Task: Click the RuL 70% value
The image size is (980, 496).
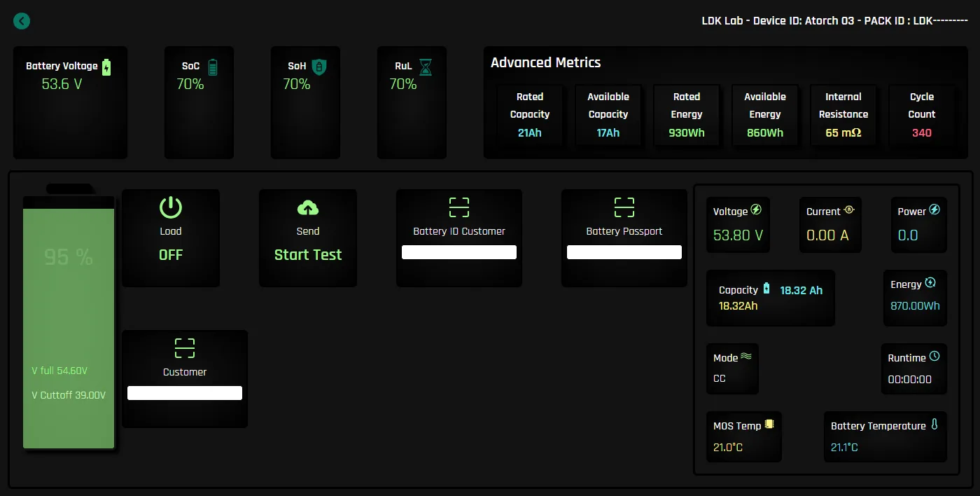Action: (x=403, y=85)
